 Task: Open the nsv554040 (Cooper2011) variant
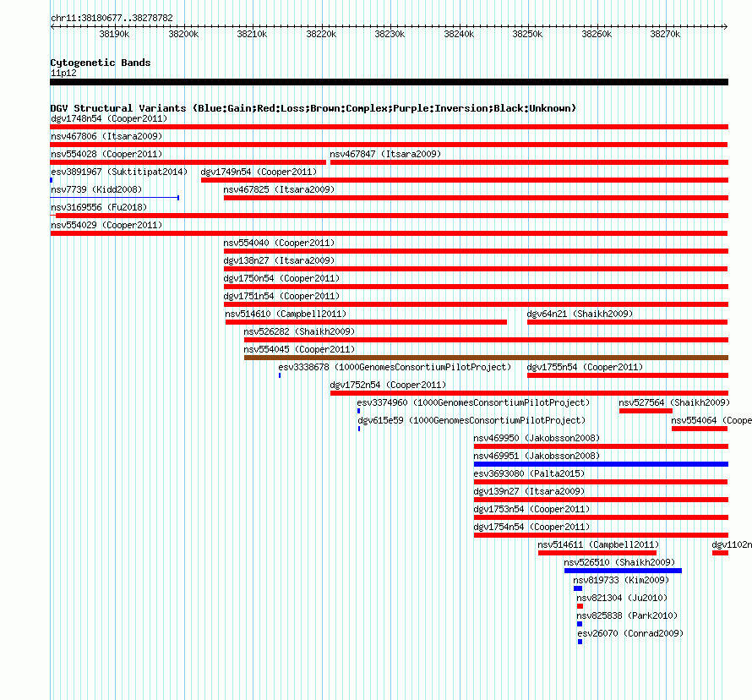(x=279, y=243)
